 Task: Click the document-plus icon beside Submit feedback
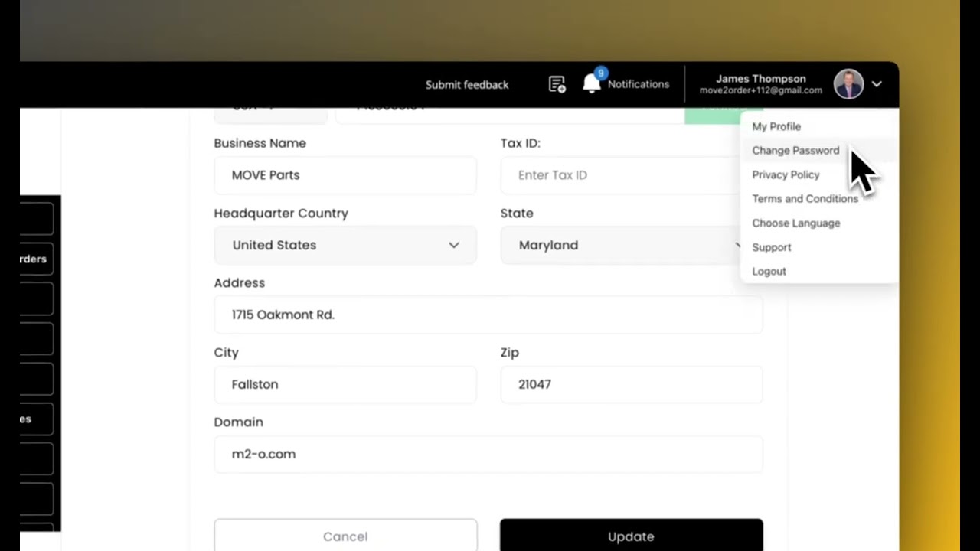[557, 84]
